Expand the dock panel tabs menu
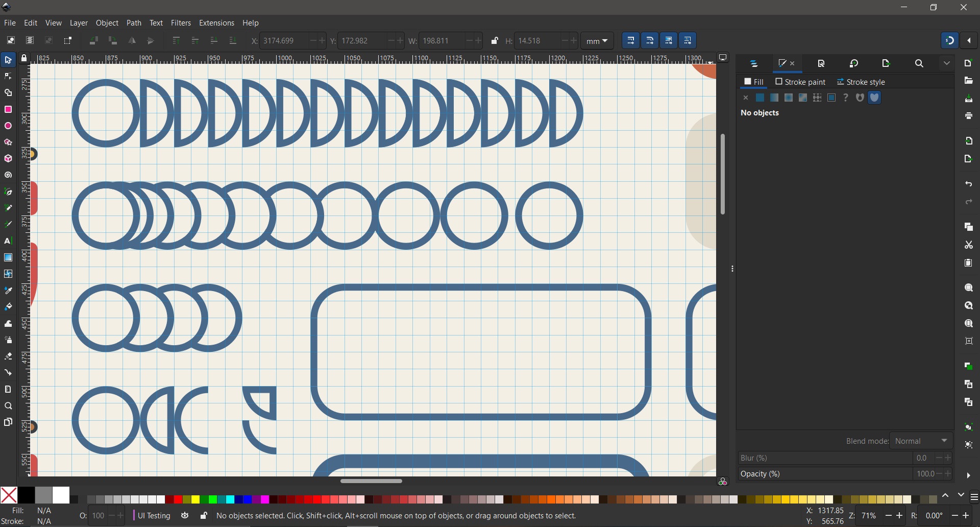Image resolution: width=980 pixels, height=527 pixels. coord(947,64)
